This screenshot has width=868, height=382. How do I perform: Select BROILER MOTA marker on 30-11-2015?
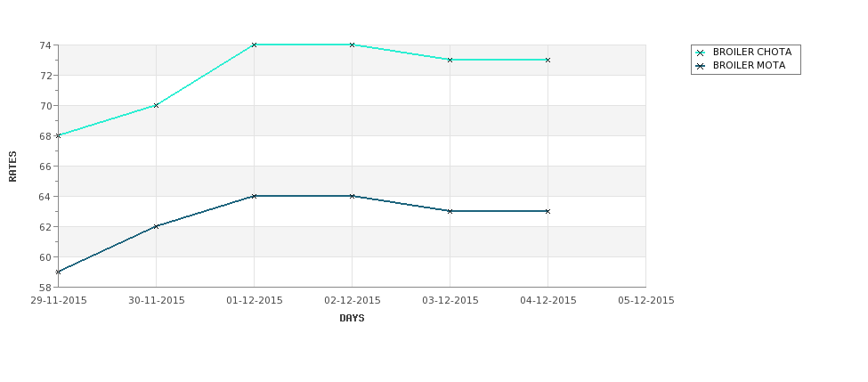pyautogui.click(x=156, y=226)
